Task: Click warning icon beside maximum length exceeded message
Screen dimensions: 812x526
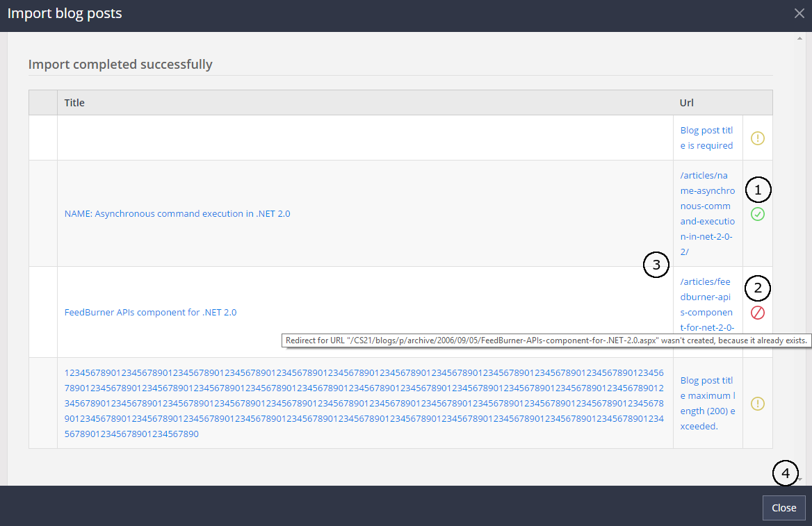Action: (758, 404)
